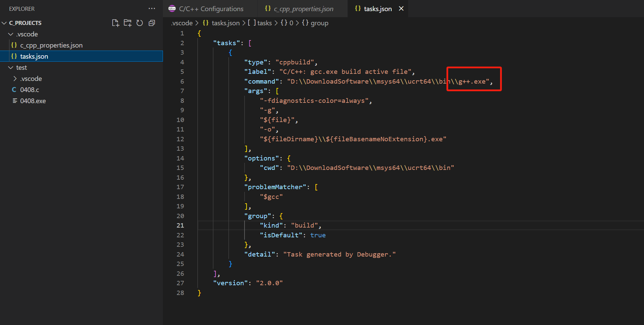Switch to the C/C++ Configurations tab
This screenshot has height=325, width=644.
point(211,9)
